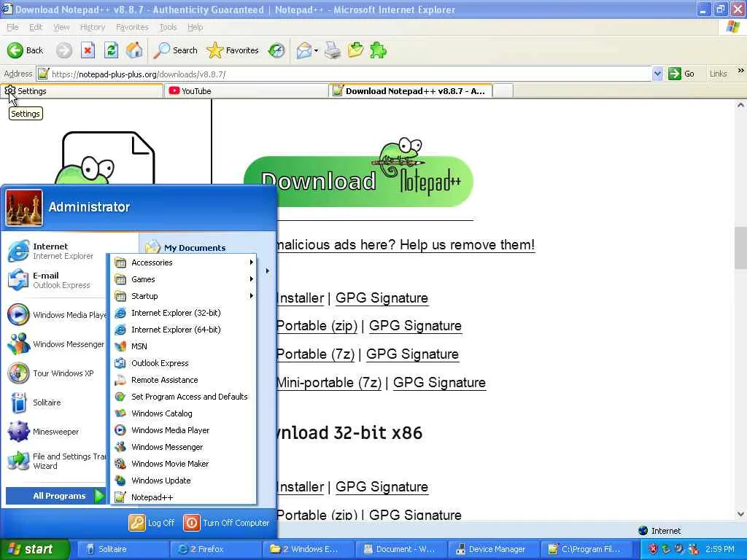The width and height of the screenshot is (747, 560).
Task: Open the View menu
Action: pyautogui.click(x=61, y=27)
